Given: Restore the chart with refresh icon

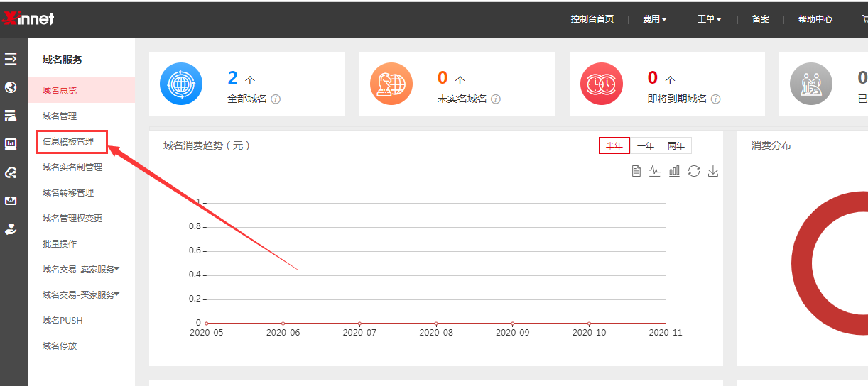Looking at the screenshot, I should point(694,171).
